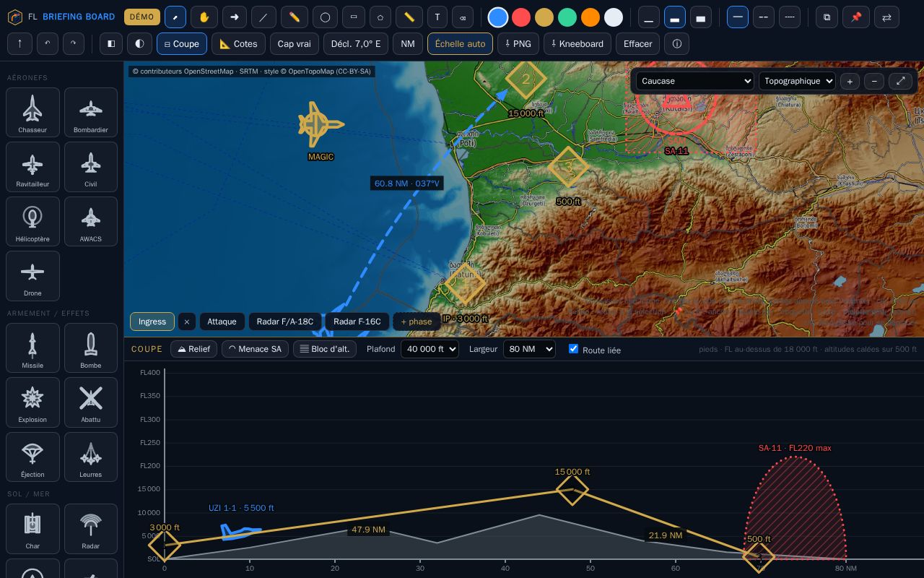Select the thinnest line width
The width and height of the screenshot is (924, 578).
(649, 17)
